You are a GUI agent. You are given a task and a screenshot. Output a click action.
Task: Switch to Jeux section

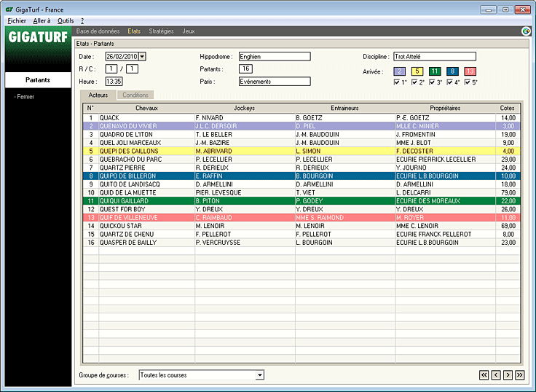coord(189,31)
